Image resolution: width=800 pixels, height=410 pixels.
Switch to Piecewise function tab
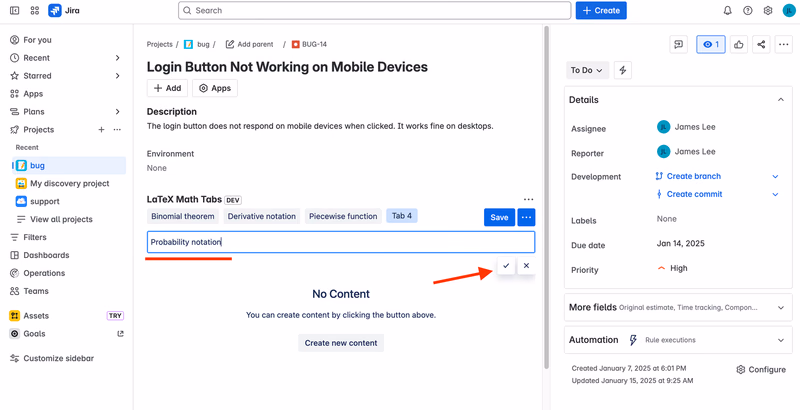click(x=343, y=216)
